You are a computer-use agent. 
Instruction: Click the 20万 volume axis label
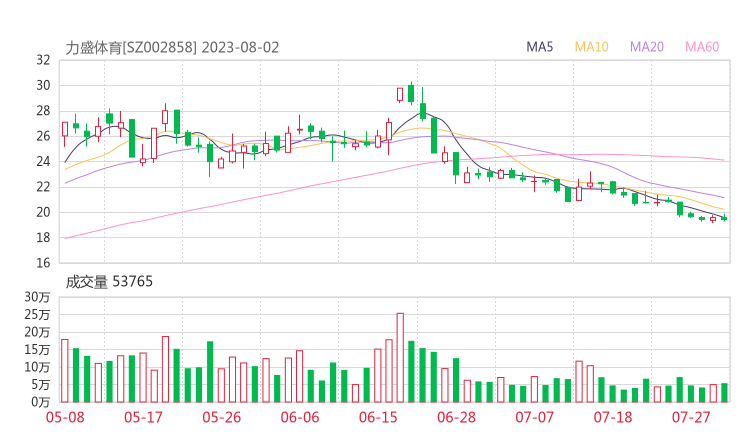[x=37, y=332]
